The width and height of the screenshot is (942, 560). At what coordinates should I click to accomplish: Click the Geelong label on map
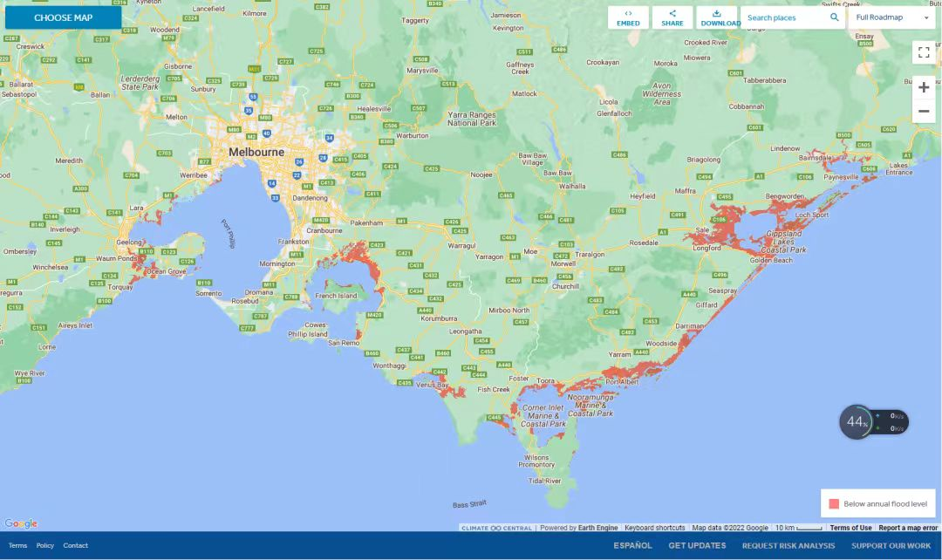[x=129, y=242]
